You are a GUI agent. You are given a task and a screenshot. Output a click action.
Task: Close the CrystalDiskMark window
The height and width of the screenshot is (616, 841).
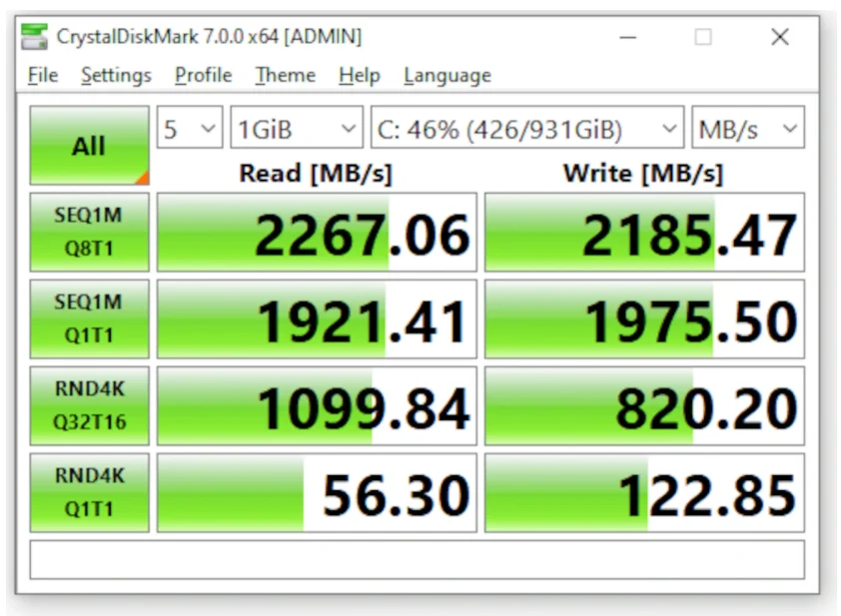click(x=780, y=37)
